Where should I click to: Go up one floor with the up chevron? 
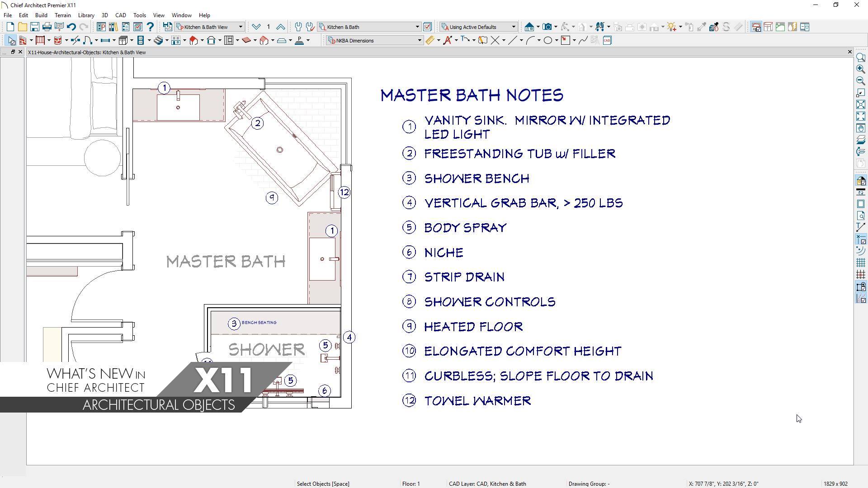coord(280,27)
